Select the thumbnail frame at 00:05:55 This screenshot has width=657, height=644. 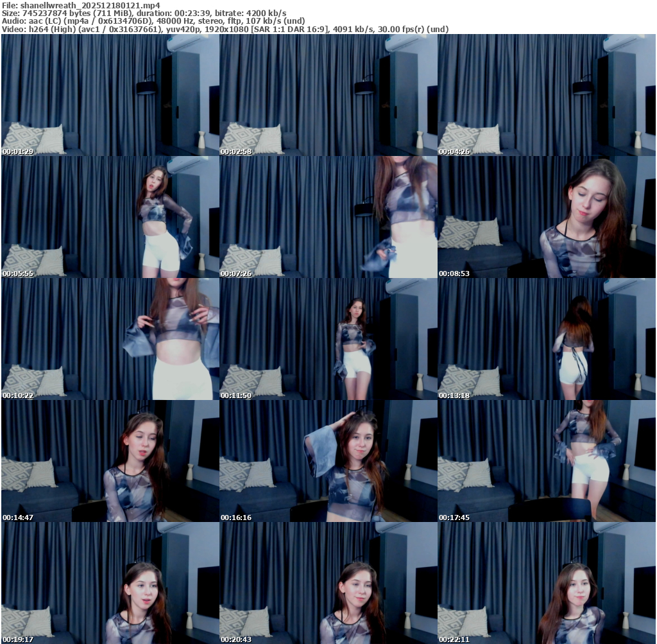(x=110, y=217)
